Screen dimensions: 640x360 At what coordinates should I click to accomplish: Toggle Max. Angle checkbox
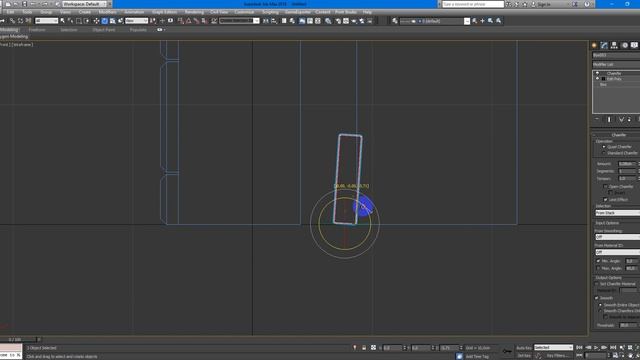(598, 268)
